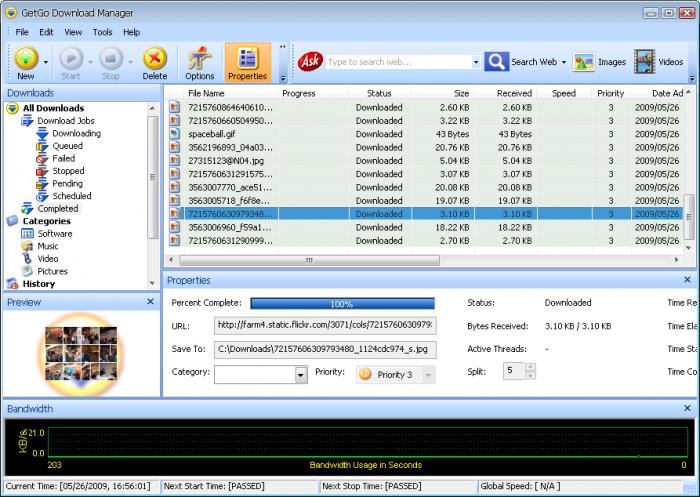The image size is (700, 497).
Task: Click the Ask search engine logo
Action: click(x=310, y=62)
